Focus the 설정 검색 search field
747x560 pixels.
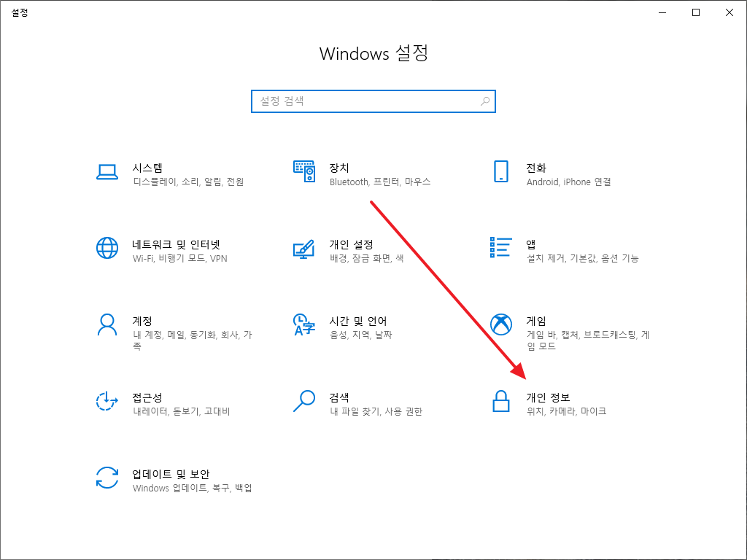373,101
